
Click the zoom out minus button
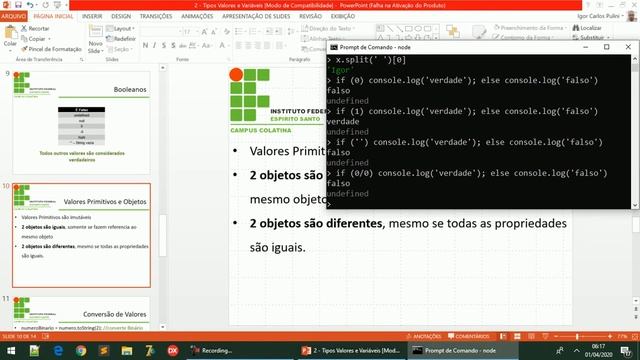[556, 336]
